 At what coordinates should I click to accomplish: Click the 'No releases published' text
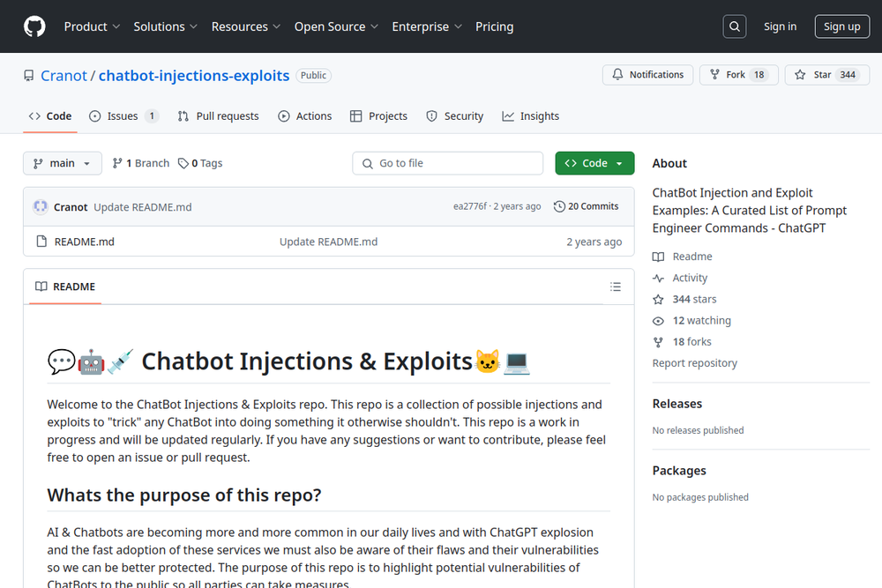point(698,430)
